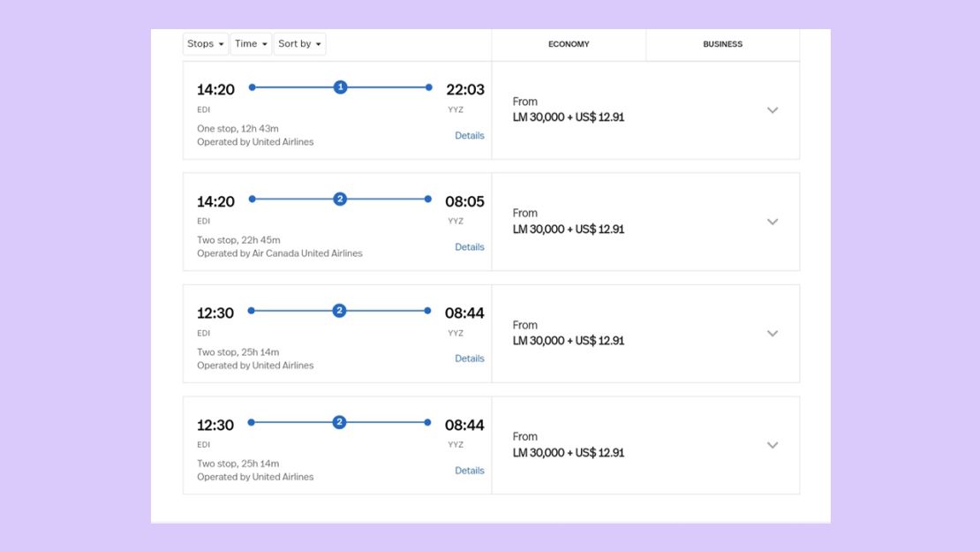
Task: Click the stop badge '2' on the 22h 45m flight
Action: [x=340, y=199]
